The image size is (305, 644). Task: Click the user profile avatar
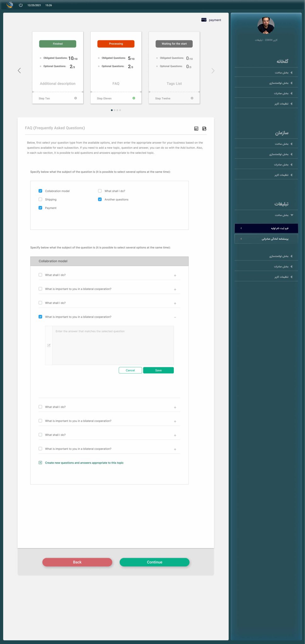[x=266, y=25]
